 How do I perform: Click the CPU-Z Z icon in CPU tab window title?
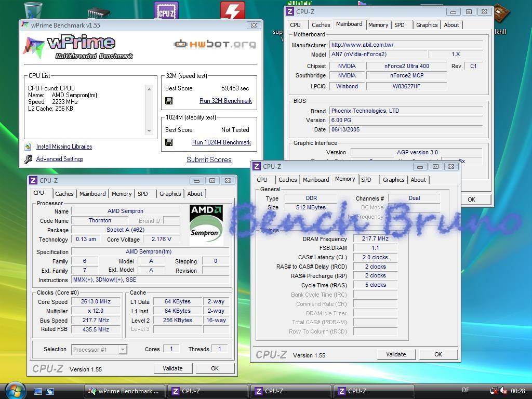coord(33,180)
